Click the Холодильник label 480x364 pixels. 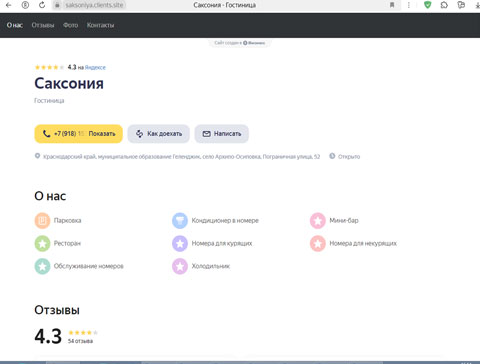coord(211,266)
